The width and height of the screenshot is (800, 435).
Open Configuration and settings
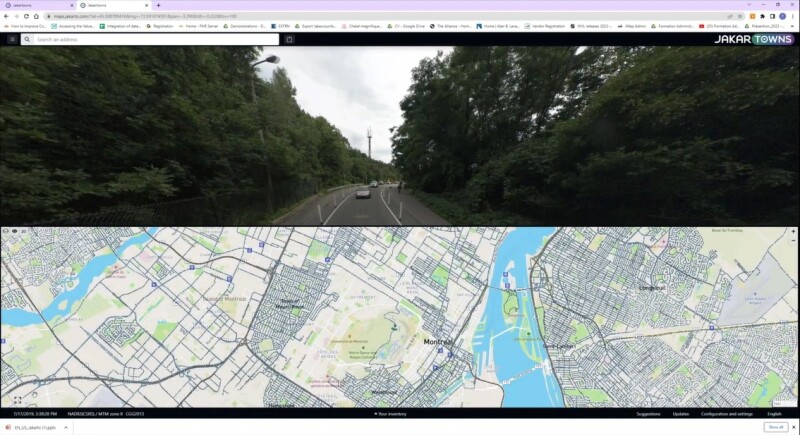(x=727, y=413)
